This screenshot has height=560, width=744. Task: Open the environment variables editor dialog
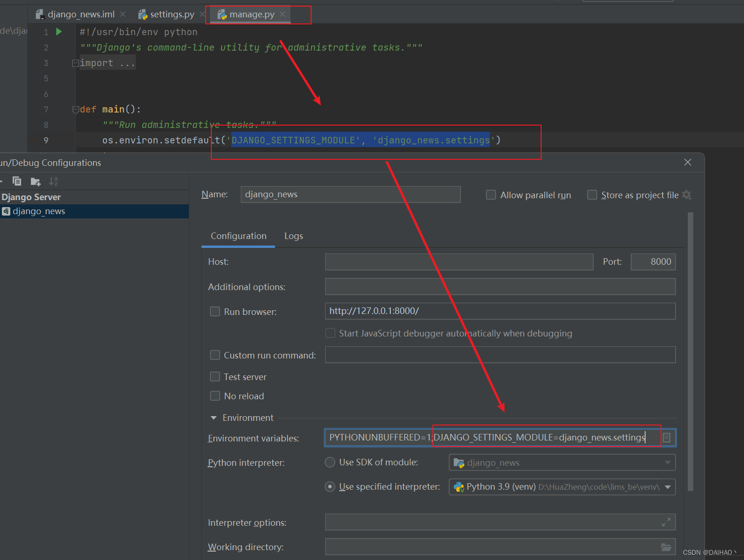[667, 438]
